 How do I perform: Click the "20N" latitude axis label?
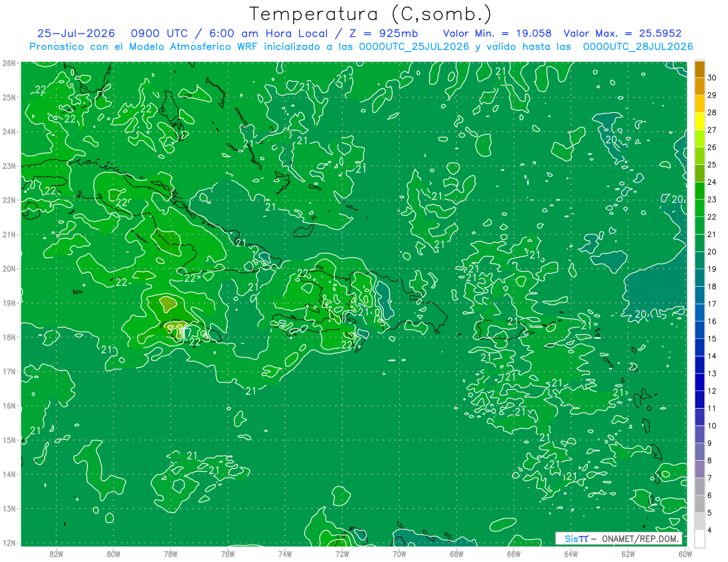click(9, 269)
